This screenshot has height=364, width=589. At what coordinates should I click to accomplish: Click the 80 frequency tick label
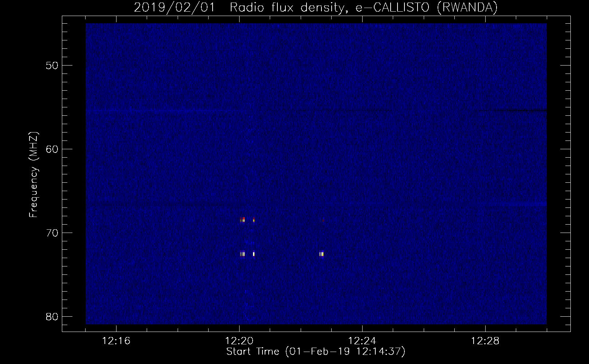pyautogui.click(x=52, y=317)
